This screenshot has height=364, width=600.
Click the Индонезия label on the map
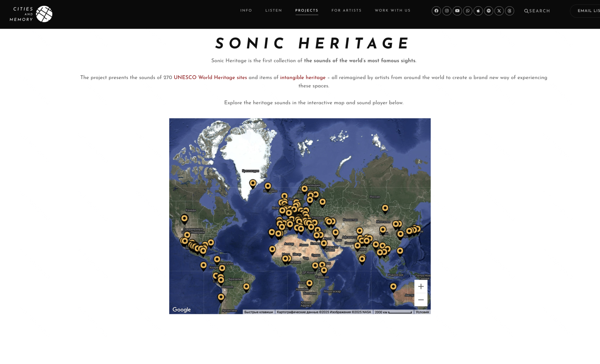coord(395,275)
